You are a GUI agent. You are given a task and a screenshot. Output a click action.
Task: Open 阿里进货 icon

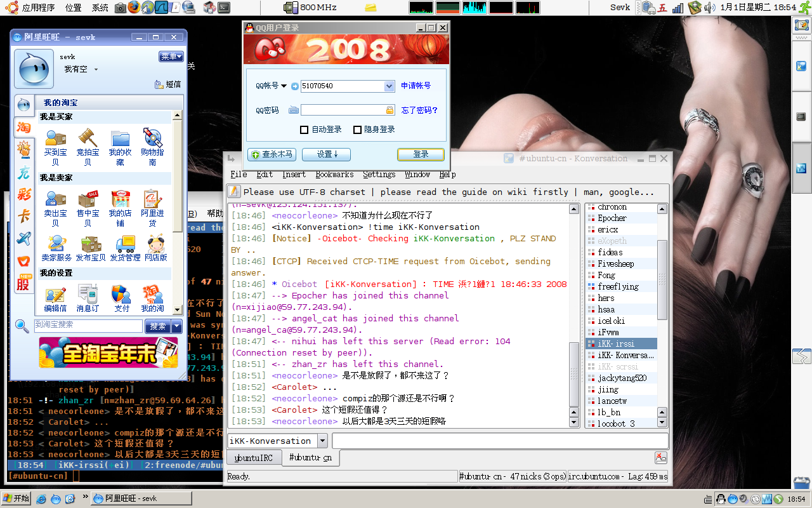[152, 208]
